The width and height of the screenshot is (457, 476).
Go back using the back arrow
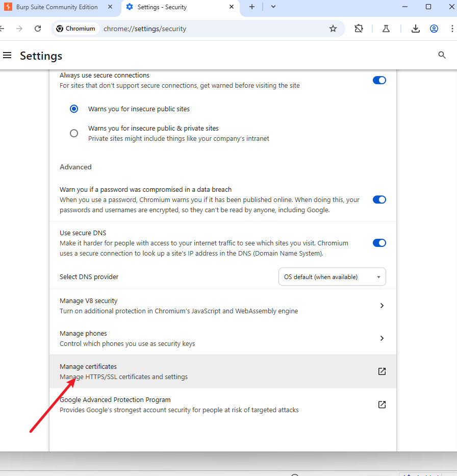2,29
